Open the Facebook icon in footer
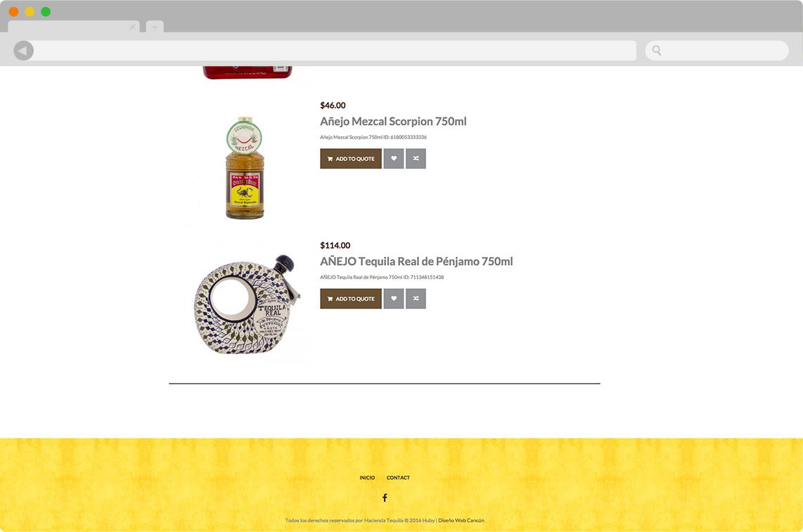803x532 pixels. click(385, 498)
